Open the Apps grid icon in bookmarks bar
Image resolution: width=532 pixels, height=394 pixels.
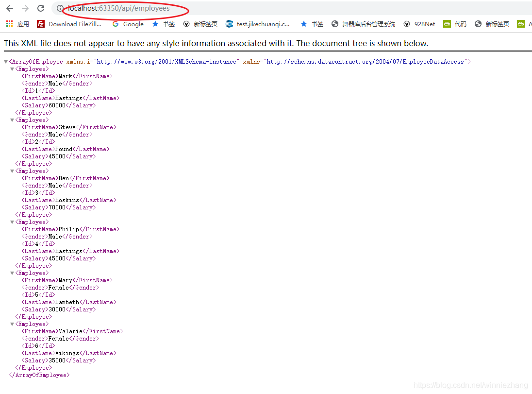(x=10, y=24)
